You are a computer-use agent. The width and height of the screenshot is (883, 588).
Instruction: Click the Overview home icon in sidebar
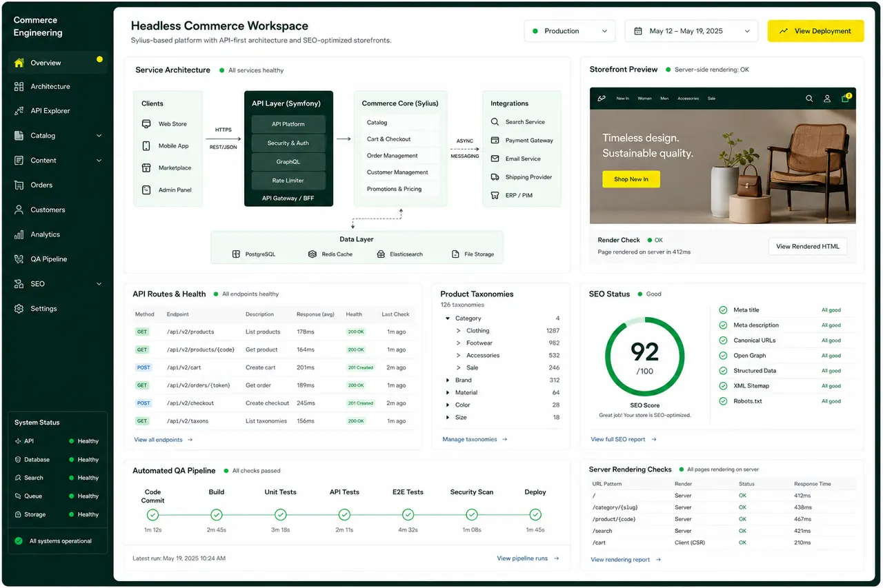click(19, 63)
